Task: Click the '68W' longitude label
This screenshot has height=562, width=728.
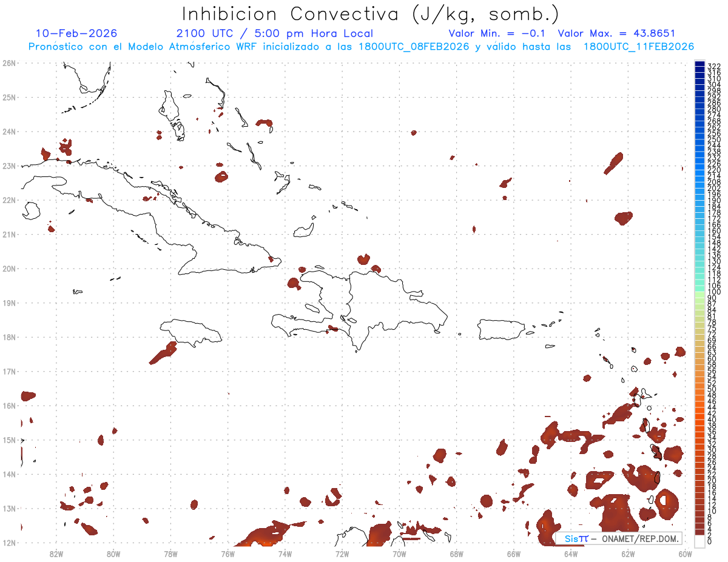Action: click(456, 553)
